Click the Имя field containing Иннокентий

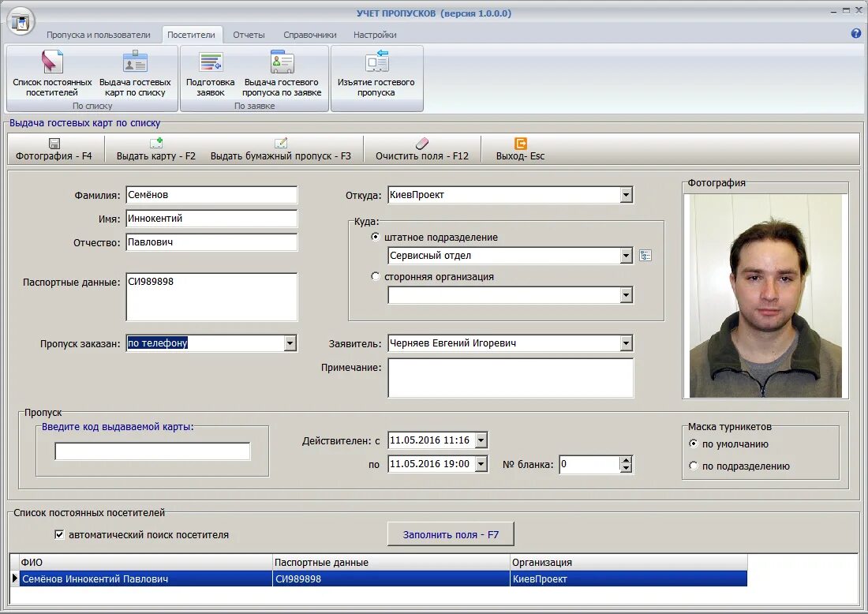[211, 219]
